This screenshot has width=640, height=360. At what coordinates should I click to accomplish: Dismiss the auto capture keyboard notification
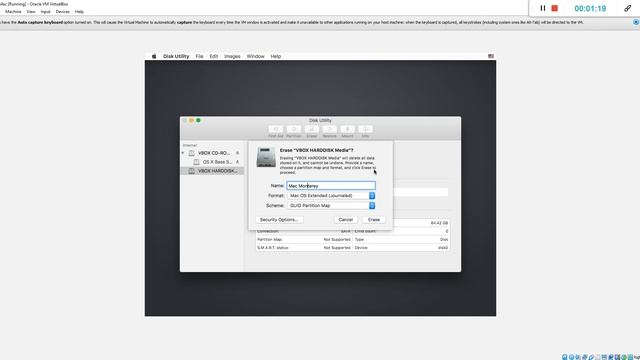pos(636,22)
